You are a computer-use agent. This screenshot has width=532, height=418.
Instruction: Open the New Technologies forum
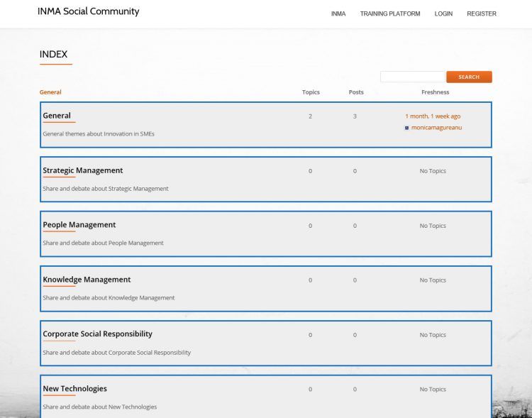click(74, 388)
